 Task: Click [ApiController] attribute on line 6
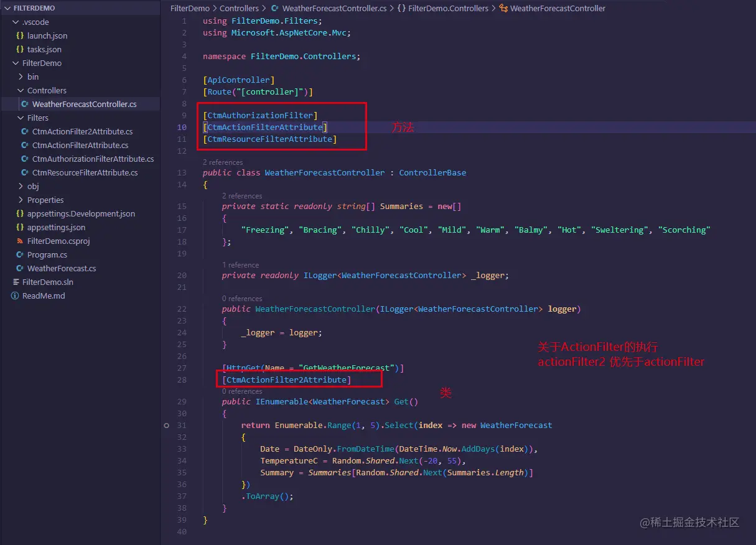[238, 80]
